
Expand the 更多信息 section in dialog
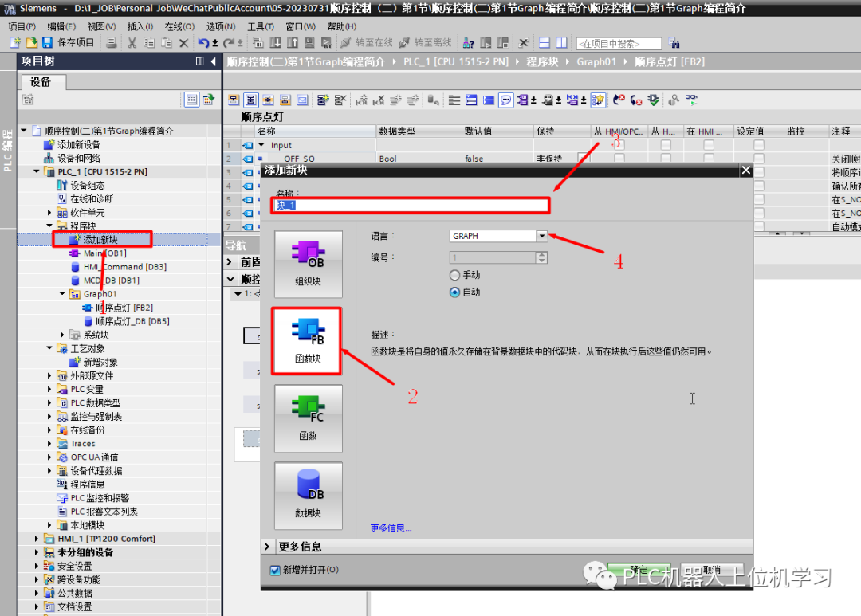pos(267,547)
